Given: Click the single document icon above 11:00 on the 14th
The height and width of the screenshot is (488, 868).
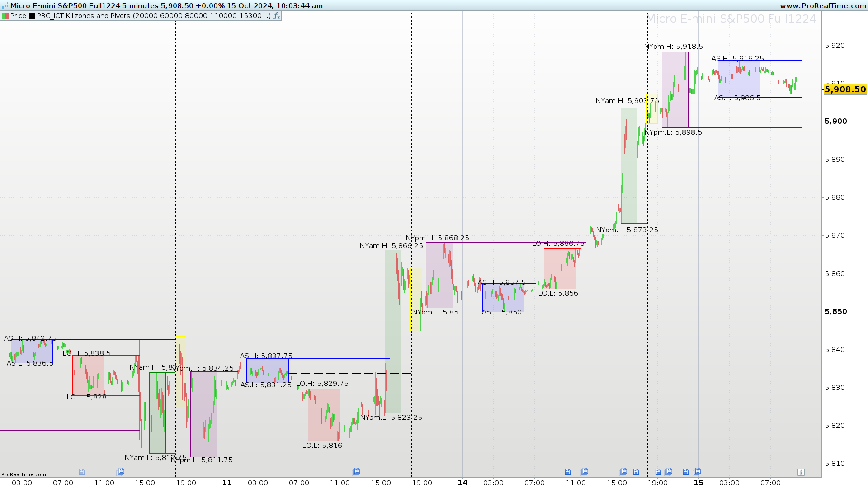Looking at the screenshot, I should [568, 472].
